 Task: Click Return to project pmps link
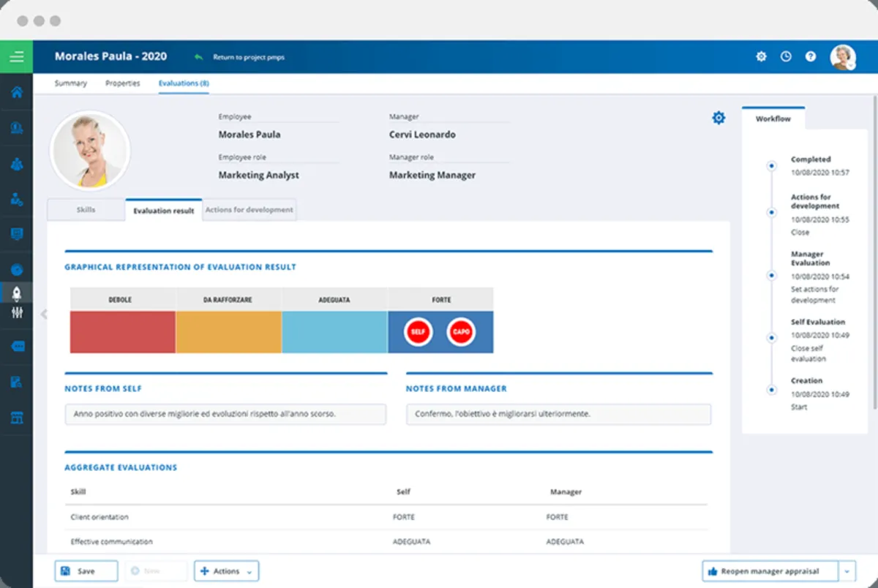247,57
